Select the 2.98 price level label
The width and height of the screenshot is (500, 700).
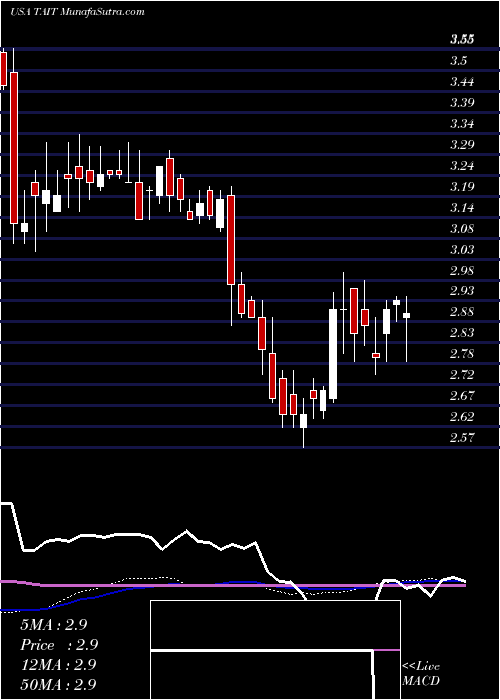point(462,271)
